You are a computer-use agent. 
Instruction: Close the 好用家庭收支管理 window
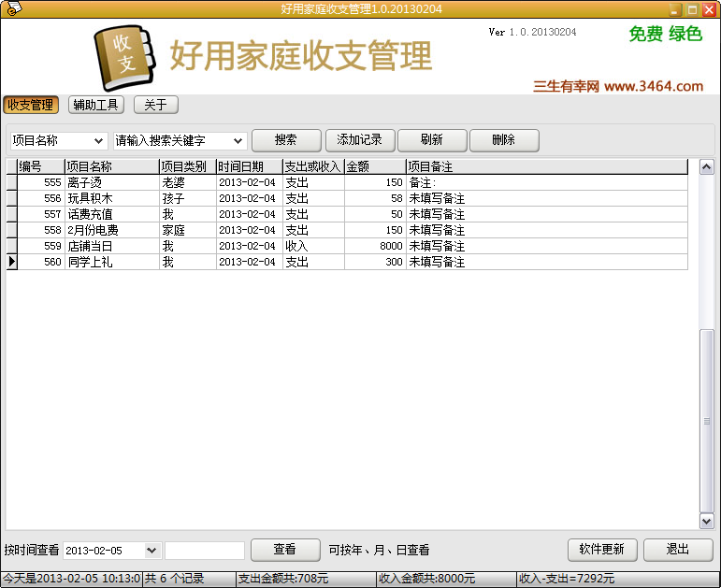pos(709,9)
